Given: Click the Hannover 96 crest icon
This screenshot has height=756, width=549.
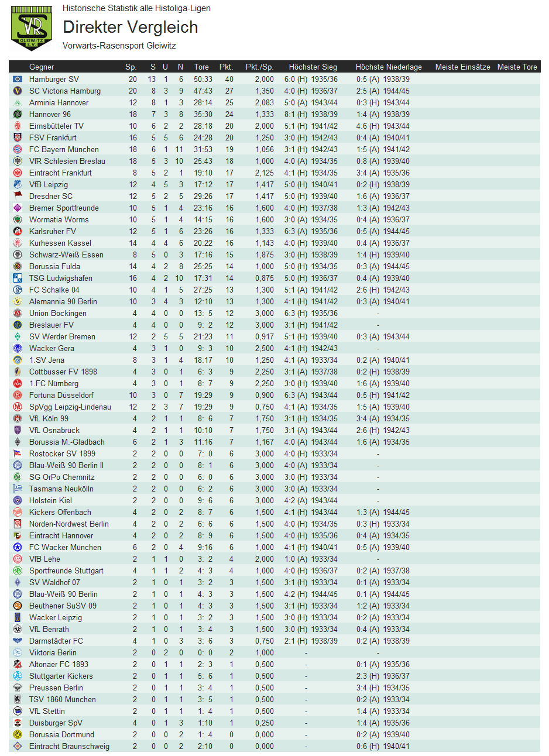Looking at the screenshot, I should [x=18, y=114].
